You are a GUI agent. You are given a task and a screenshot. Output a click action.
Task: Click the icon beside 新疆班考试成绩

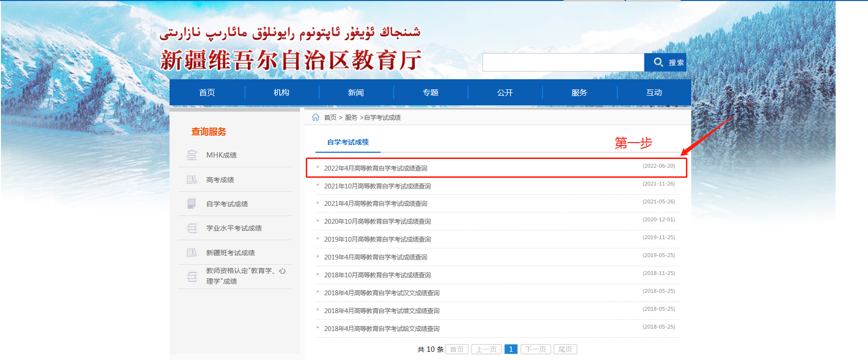point(192,253)
